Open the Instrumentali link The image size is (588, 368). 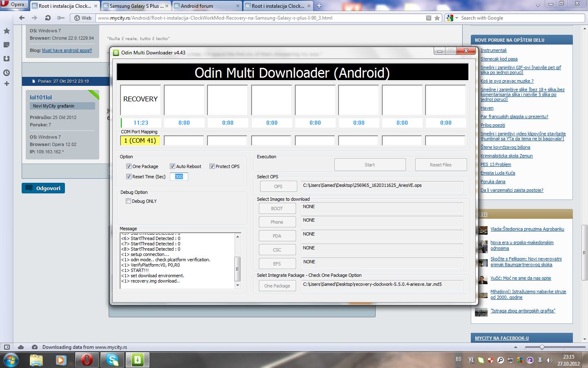(x=493, y=50)
